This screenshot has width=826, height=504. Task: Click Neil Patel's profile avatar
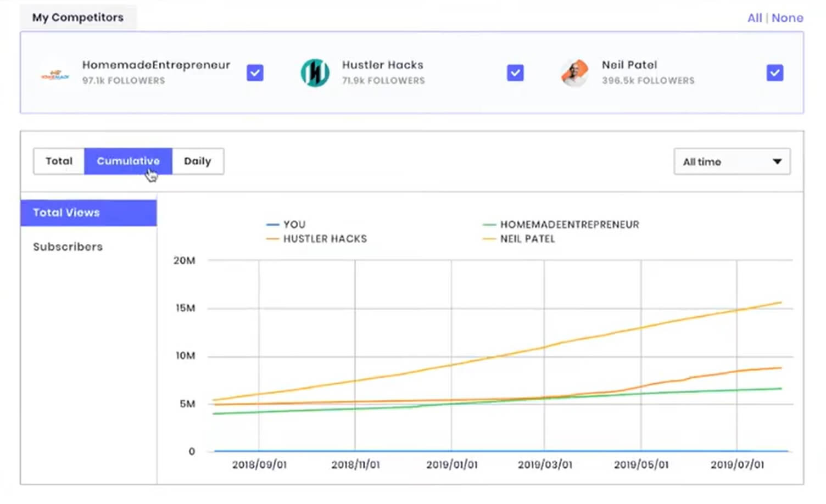[x=574, y=72]
